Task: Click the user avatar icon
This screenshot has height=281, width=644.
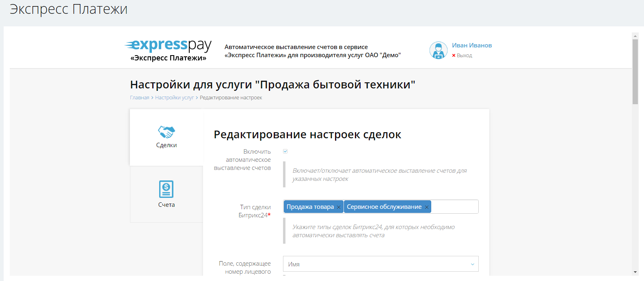Action: point(439,50)
